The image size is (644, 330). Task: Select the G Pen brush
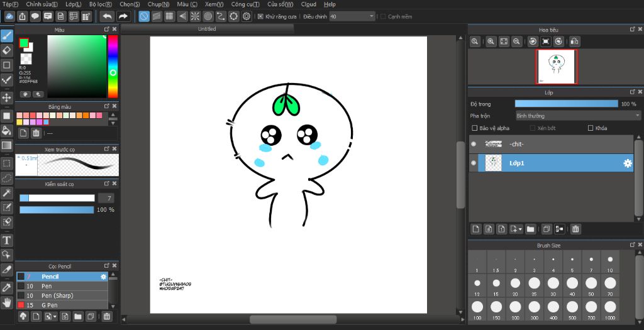pos(50,305)
